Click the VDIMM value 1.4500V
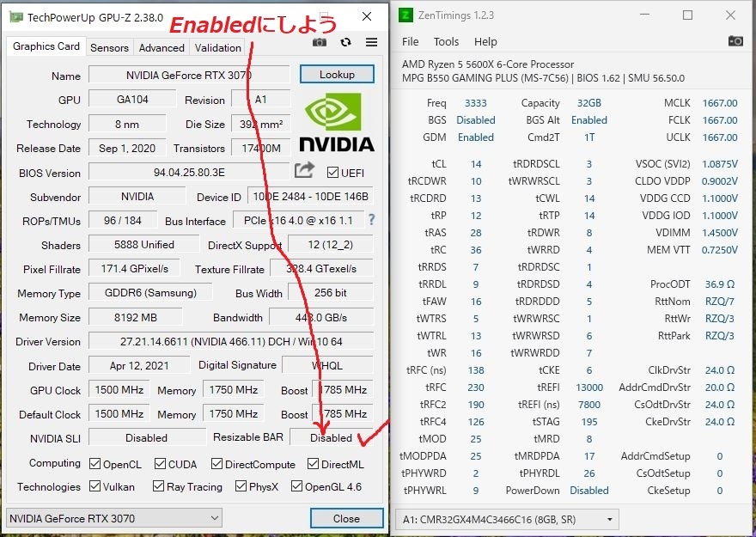The height and width of the screenshot is (537, 756). [x=719, y=233]
